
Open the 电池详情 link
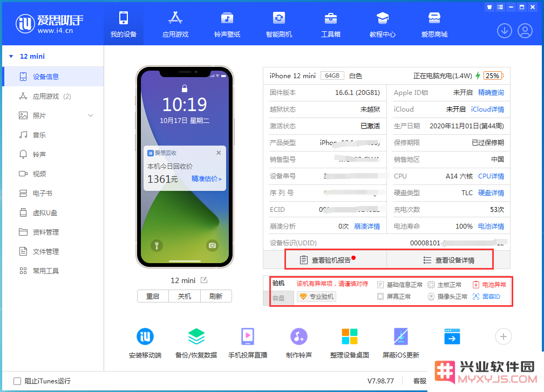[491, 226]
